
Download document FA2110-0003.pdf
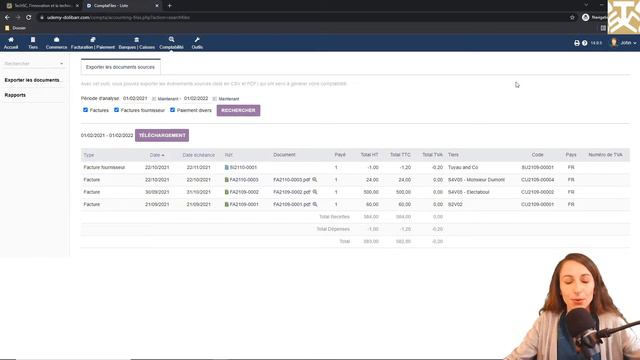click(291, 180)
